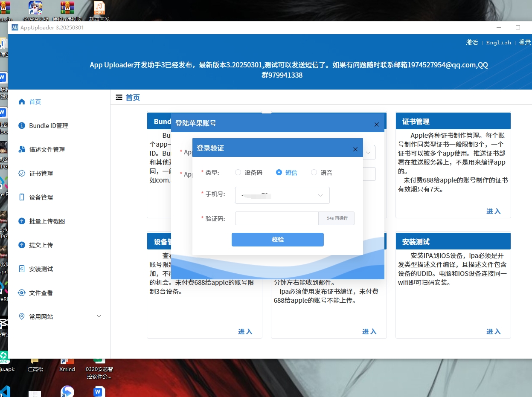Screen dimensions: 532x397
Task: Click 进入 in the 安装测试 card
Action: click(x=494, y=332)
